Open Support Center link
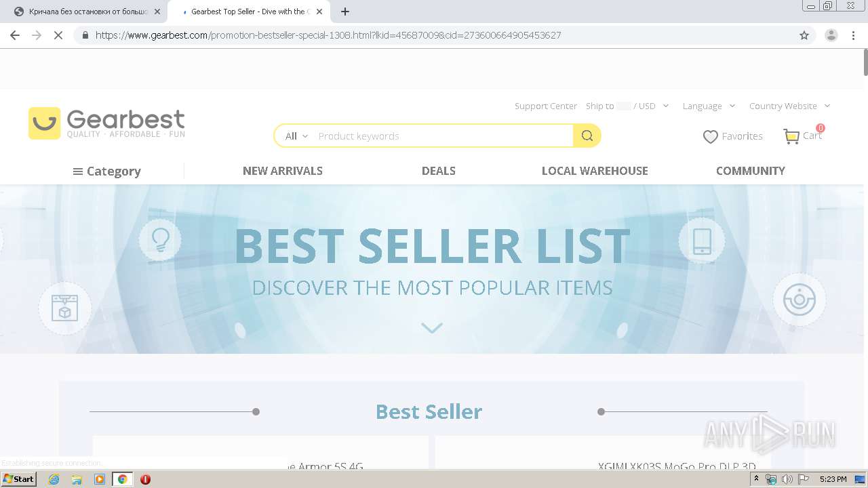868x488 pixels. (546, 106)
